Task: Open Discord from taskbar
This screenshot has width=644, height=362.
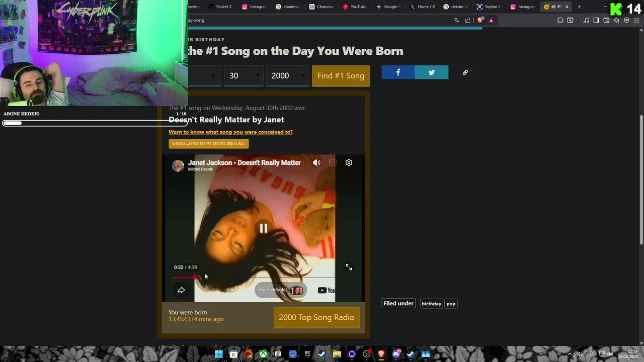Action: (x=396, y=354)
